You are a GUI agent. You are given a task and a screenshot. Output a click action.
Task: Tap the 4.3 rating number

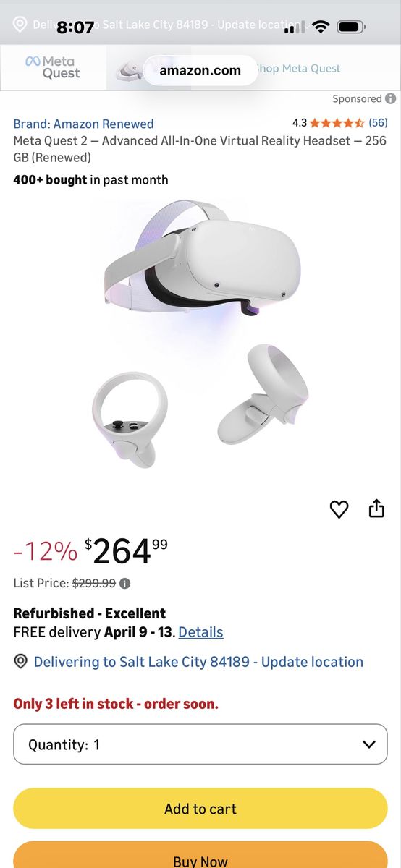300,123
